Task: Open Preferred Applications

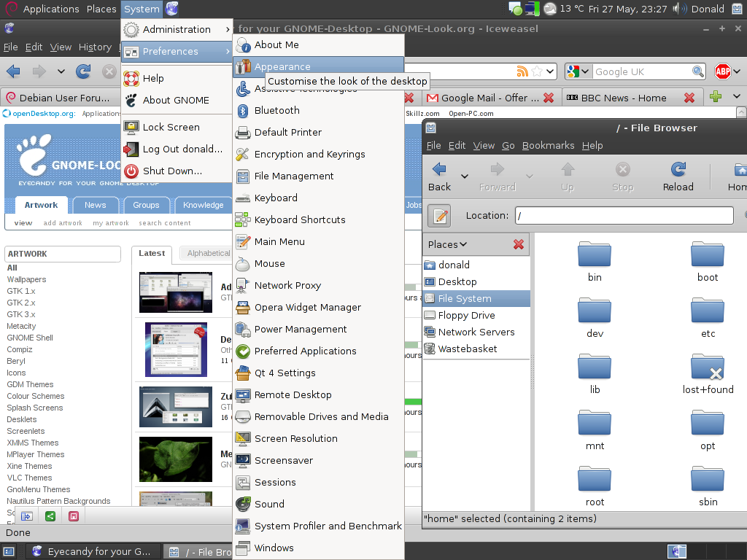Action: click(318, 351)
